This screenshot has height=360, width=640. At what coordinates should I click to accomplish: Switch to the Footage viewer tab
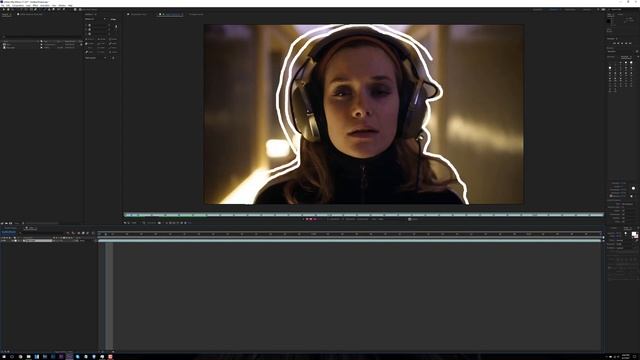(x=196, y=14)
